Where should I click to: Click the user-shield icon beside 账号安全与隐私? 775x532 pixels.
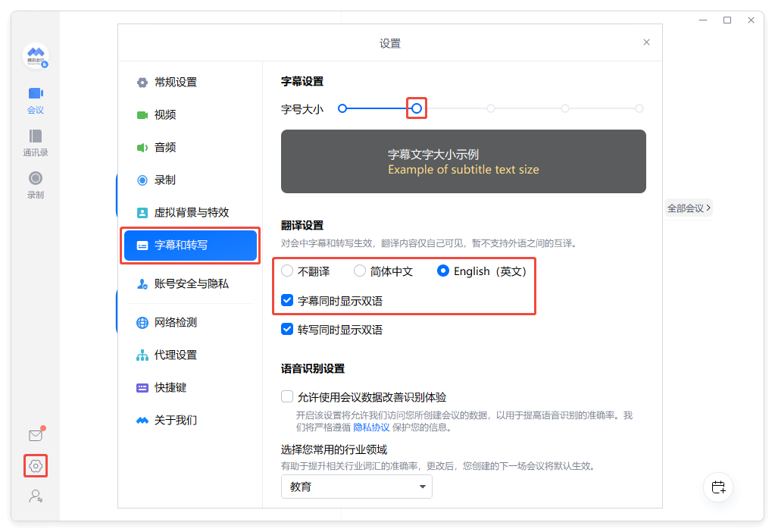tap(142, 283)
